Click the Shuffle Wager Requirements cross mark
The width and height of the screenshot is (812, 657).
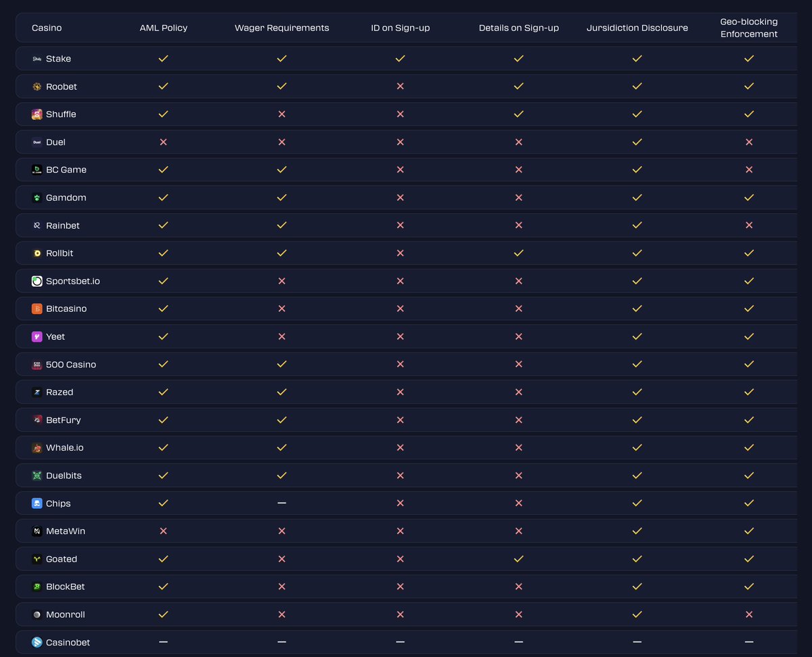(281, 114)
